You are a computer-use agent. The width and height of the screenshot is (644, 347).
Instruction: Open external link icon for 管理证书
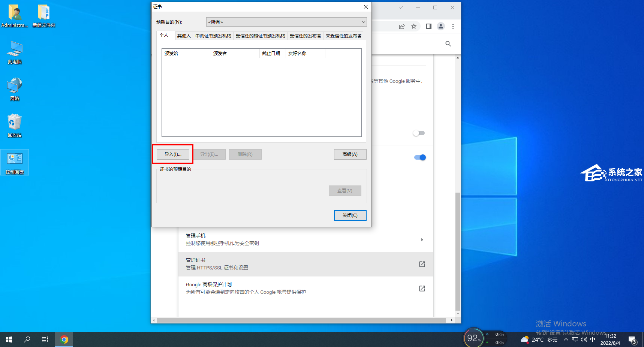point(422,264)
